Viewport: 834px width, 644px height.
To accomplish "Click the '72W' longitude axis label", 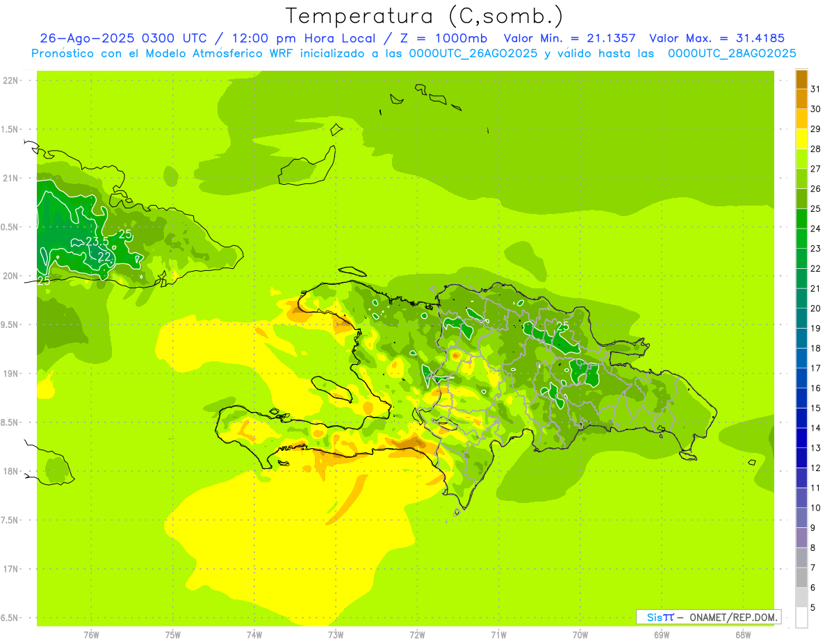I will 417,635.
